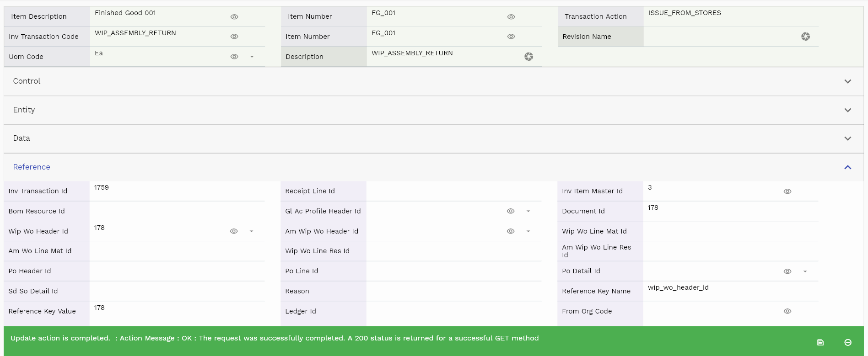The width and height of the screenshot is (868, 356).
Task: Open the Uom Code dropdown arrow
Action: tap(252, 57)
